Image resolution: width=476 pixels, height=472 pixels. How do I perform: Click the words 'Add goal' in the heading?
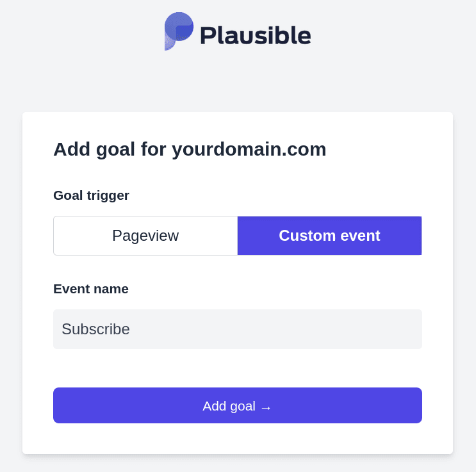coord(94,149)
